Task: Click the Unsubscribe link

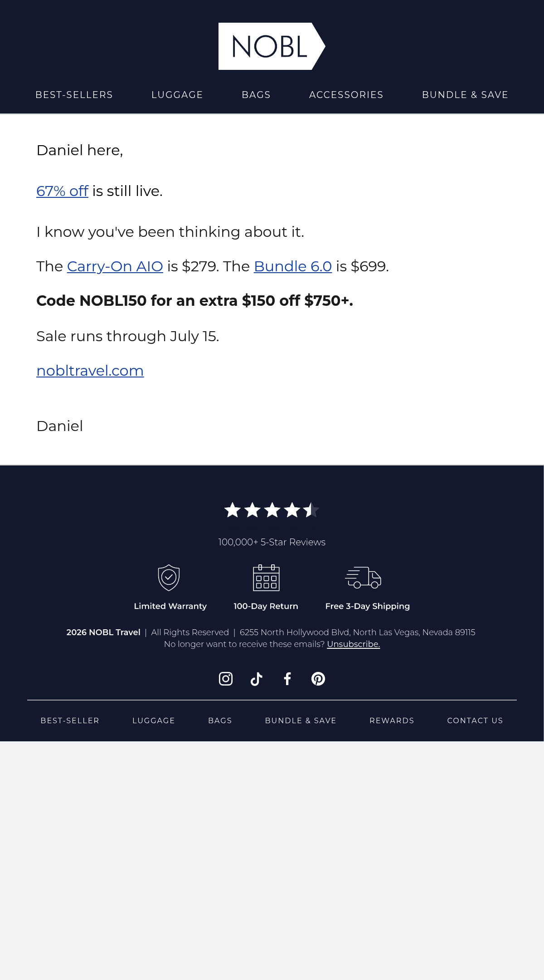Action: [354, 644]
